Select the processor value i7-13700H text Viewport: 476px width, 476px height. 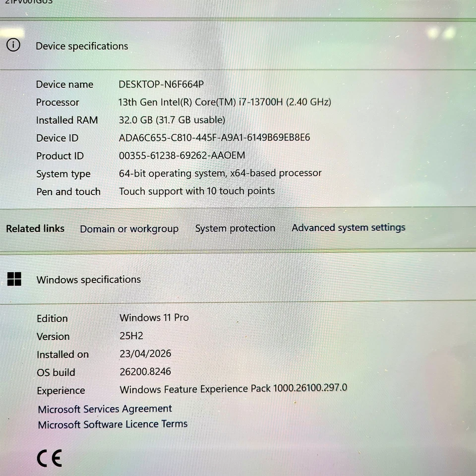pos(225,102)
